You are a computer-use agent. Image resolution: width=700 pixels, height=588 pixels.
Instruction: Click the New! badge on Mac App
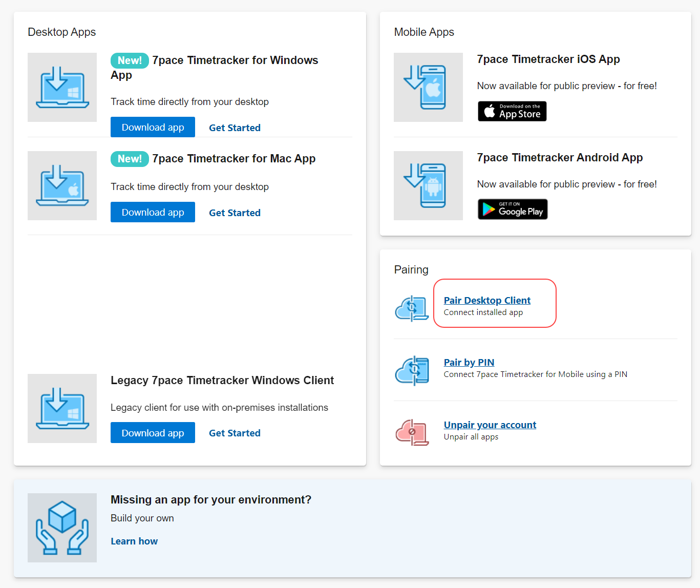(130, 159)
